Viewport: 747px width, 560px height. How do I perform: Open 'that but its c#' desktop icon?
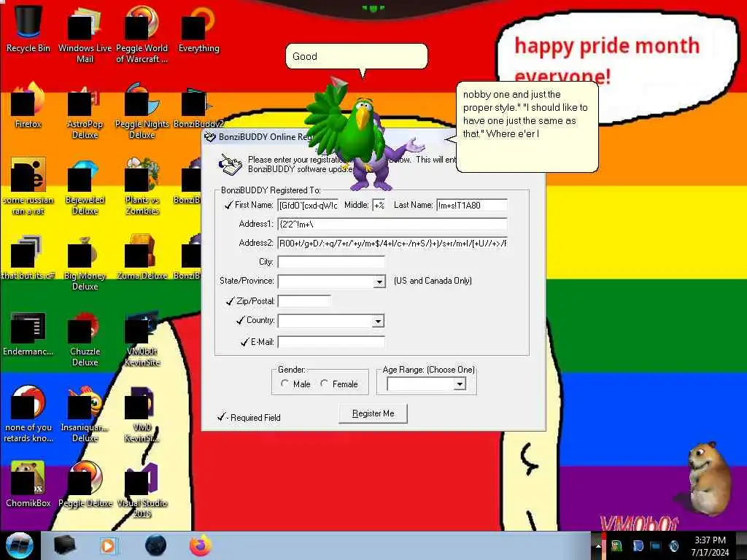point(28,256)
